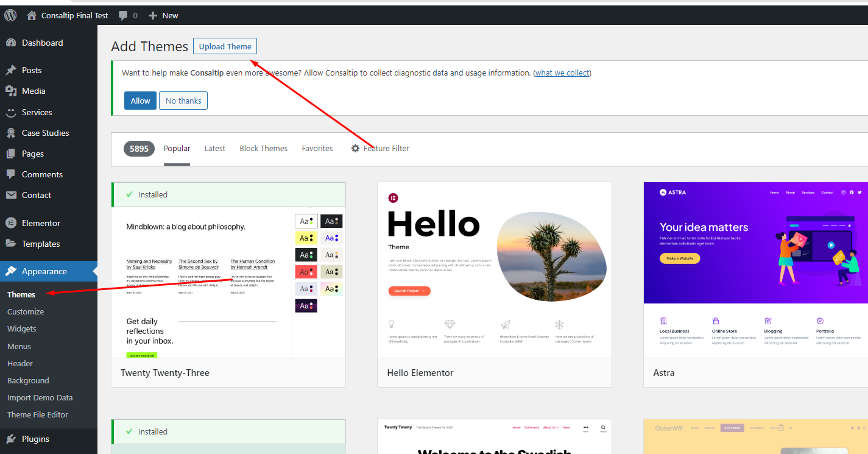Viewport: 868px width, 454px height.
Task: Click the home icon beside Consaltip Final Test
Action: (x=32, y=15)
